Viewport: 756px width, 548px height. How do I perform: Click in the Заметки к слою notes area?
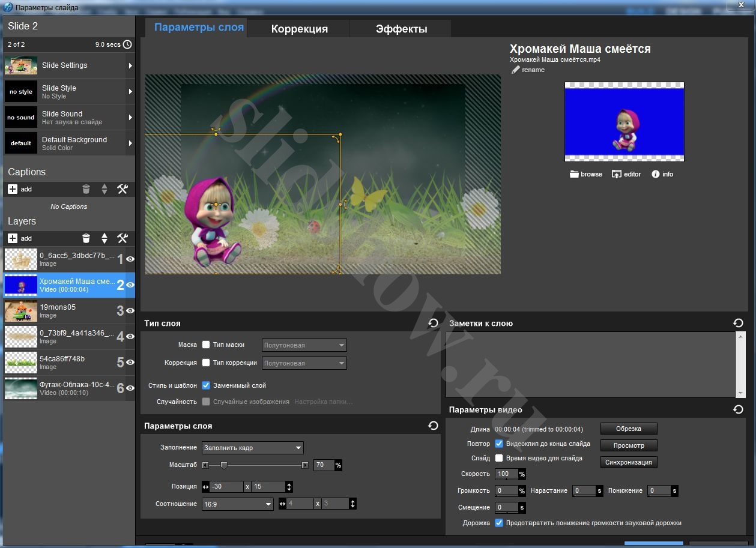click(x=591, y=364)
